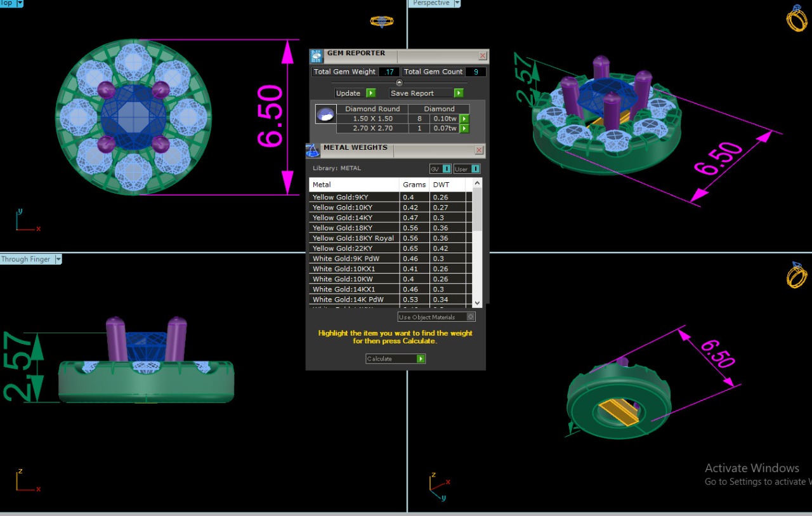Image resolution: width=812 pixels, height=516 pixels.
Task: Click green arrow beside 0.10tw diamond row
Action: 464,119
